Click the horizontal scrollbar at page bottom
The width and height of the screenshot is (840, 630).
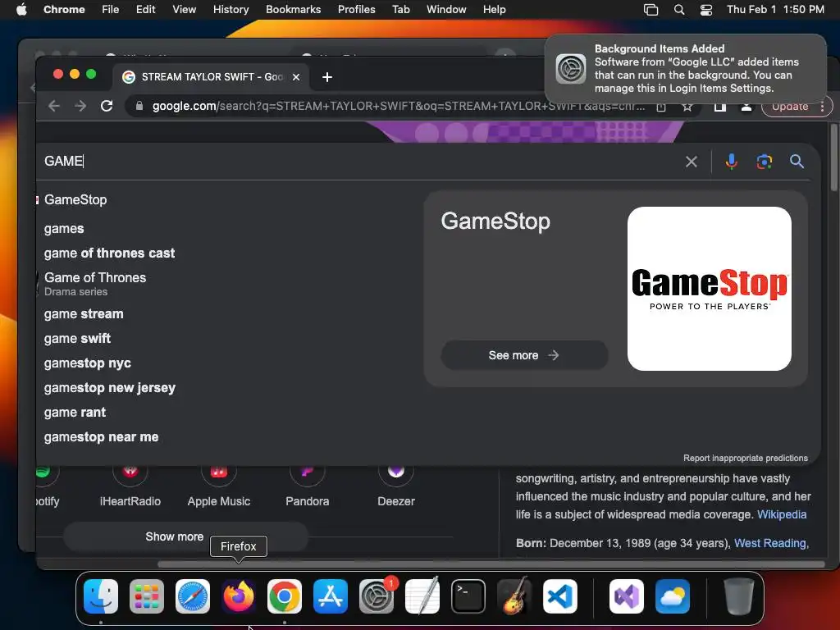tap(491, 564)
